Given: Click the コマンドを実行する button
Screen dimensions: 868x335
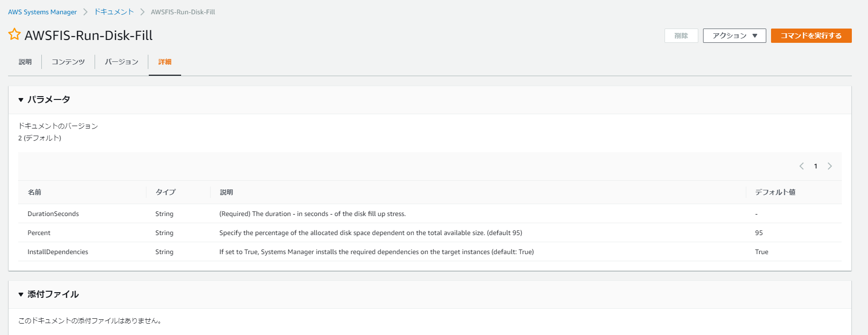Looking at the screenshot, I should tap(811, 36).
